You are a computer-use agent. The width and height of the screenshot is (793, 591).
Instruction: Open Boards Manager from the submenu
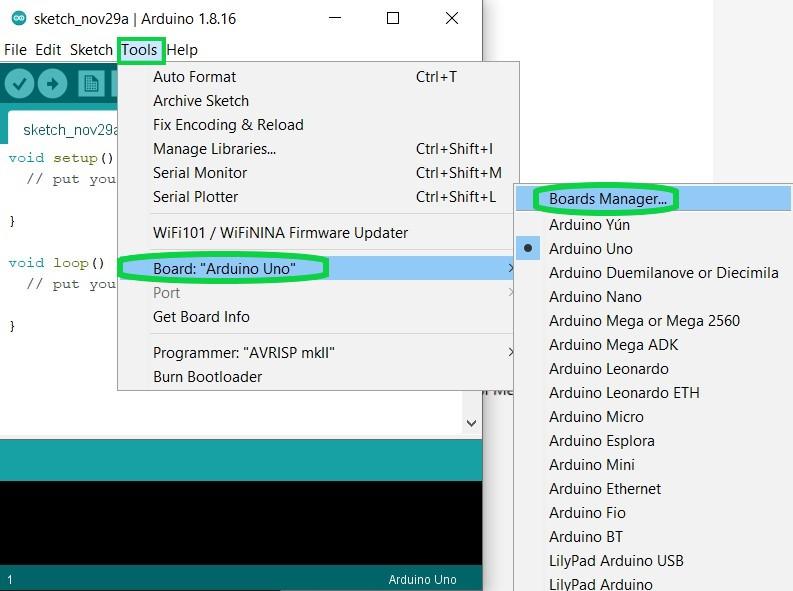click(607, 199)
